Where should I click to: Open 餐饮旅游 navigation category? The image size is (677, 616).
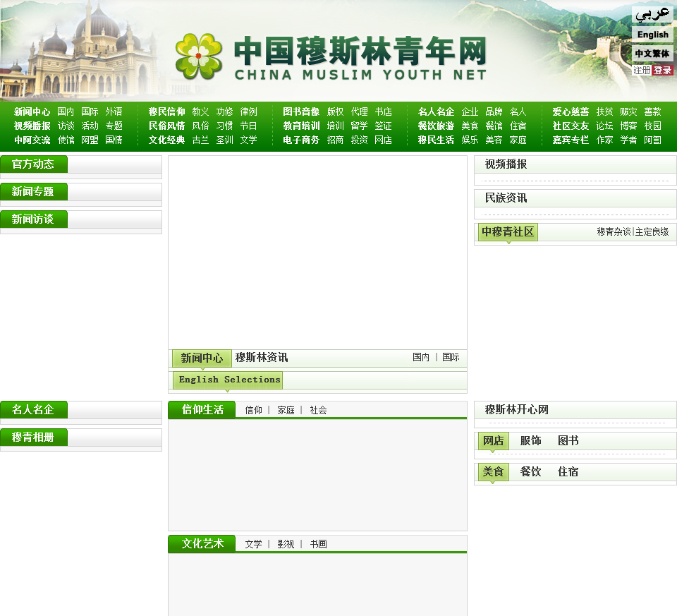tap(436, 126)
